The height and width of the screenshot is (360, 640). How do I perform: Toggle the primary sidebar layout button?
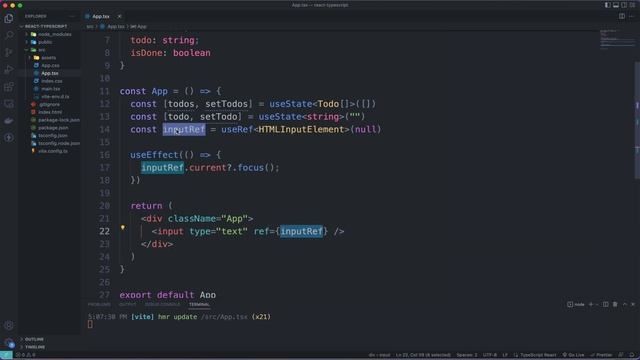pyautogui.click(x=608, y=5)
